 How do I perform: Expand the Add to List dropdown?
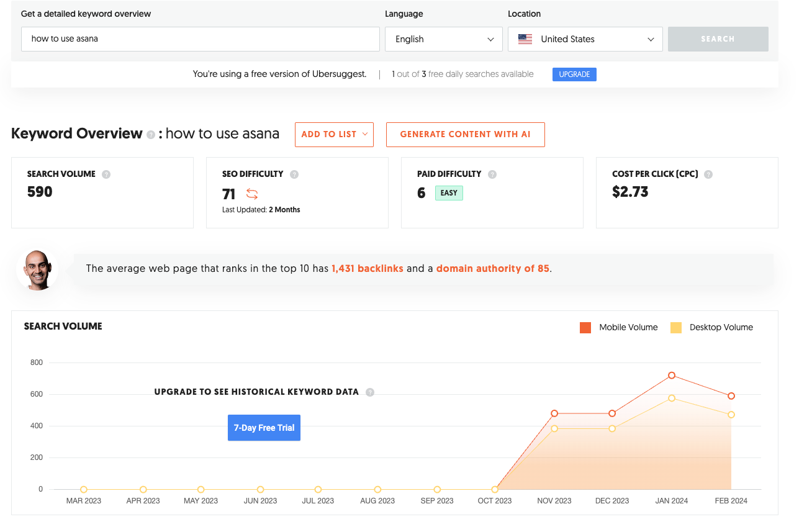[x=334, y=134]
